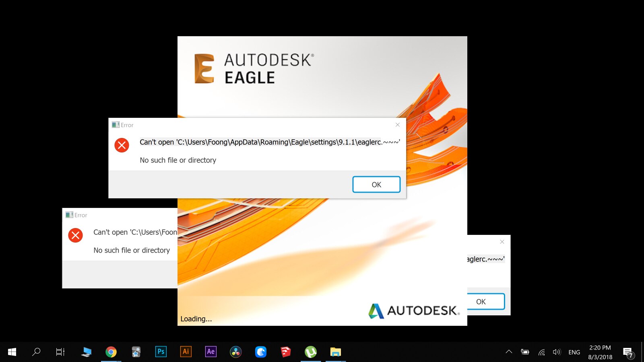Screen dimensions: 644x362
Task: Open the volume control in the tray
Action: 557,352
